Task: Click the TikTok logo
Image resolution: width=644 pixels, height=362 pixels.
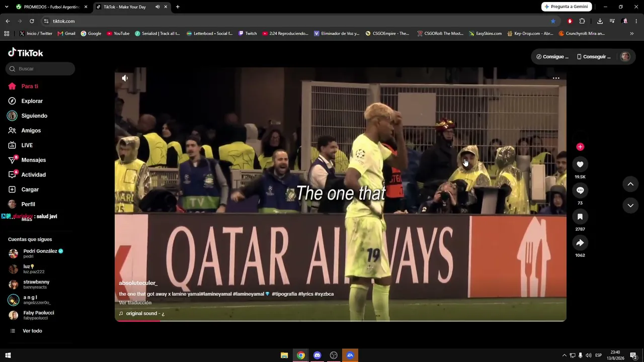Action: 26,53
